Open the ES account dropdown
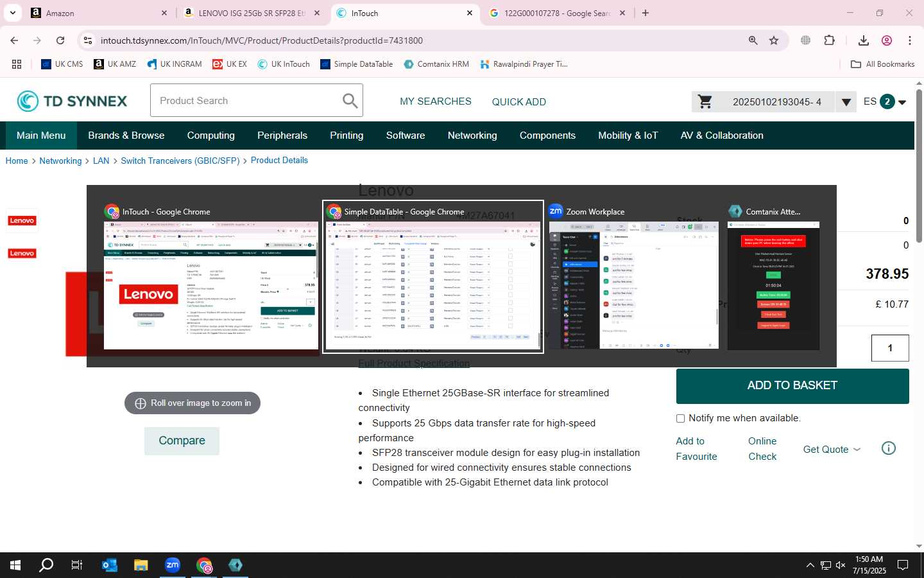The image size is (924, 578). (x=885, y=101)
